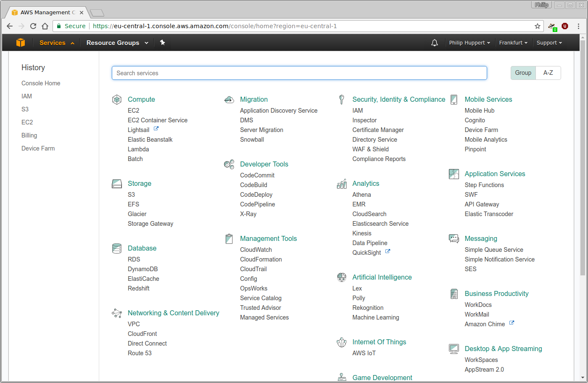Open notifications via the bell icon
588x383 pixels.
[x=435, y=42]
